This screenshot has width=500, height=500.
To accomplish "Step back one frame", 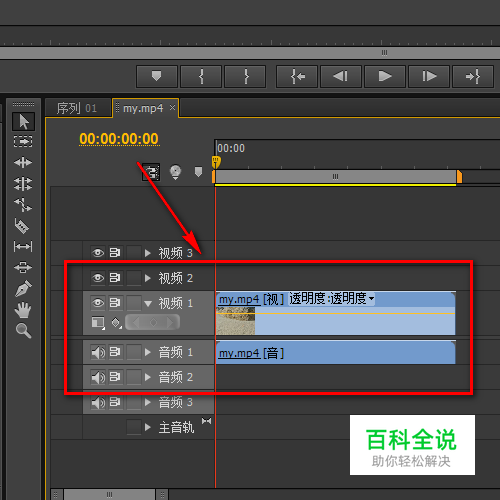I will [341, 77].
